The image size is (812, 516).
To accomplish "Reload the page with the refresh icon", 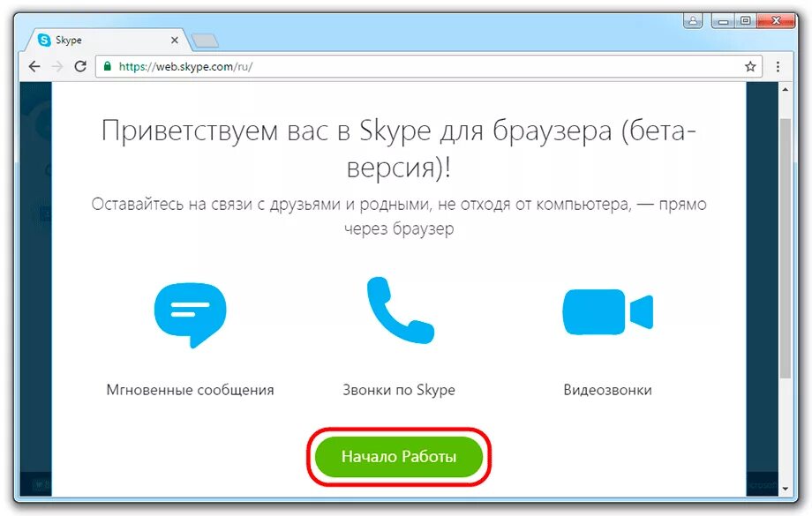I will (x=80, y=66).
